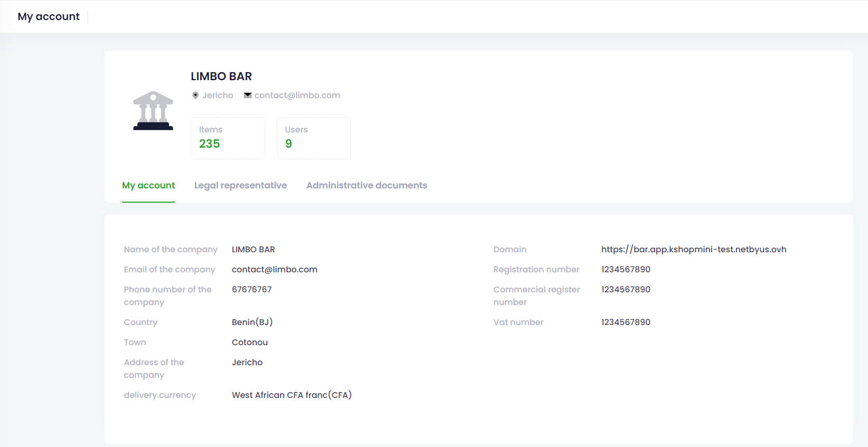The height and width of the screenshot is (447, 868).
Task: Click the bank building company logo
Action: click(x=153, y=111)
